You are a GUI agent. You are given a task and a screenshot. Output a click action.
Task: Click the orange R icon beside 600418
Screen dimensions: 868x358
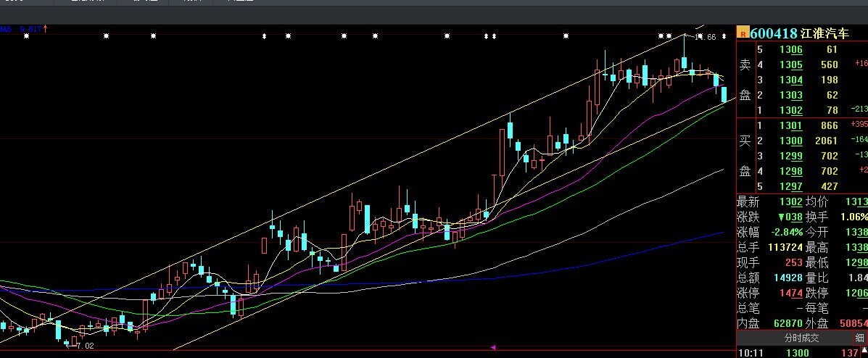click(743, 33)
